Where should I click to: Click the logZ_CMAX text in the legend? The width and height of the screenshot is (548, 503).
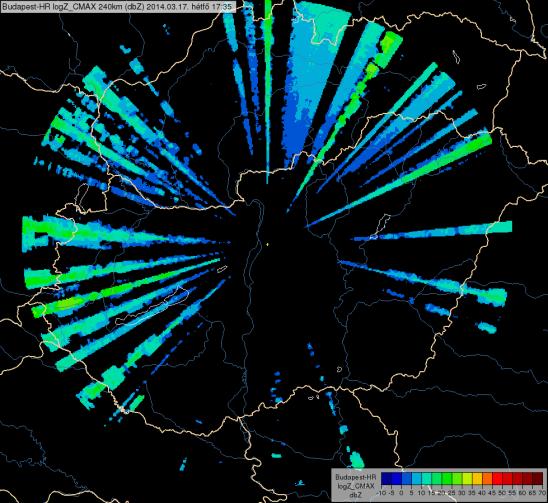click(356, 486)
